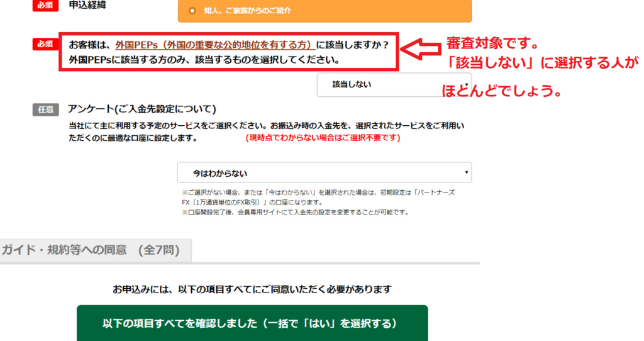Screen dimensions: 644x341
Task: Click the ガイド・規約等への同意 (全7問) tab
Action: [x=96, y=250]
